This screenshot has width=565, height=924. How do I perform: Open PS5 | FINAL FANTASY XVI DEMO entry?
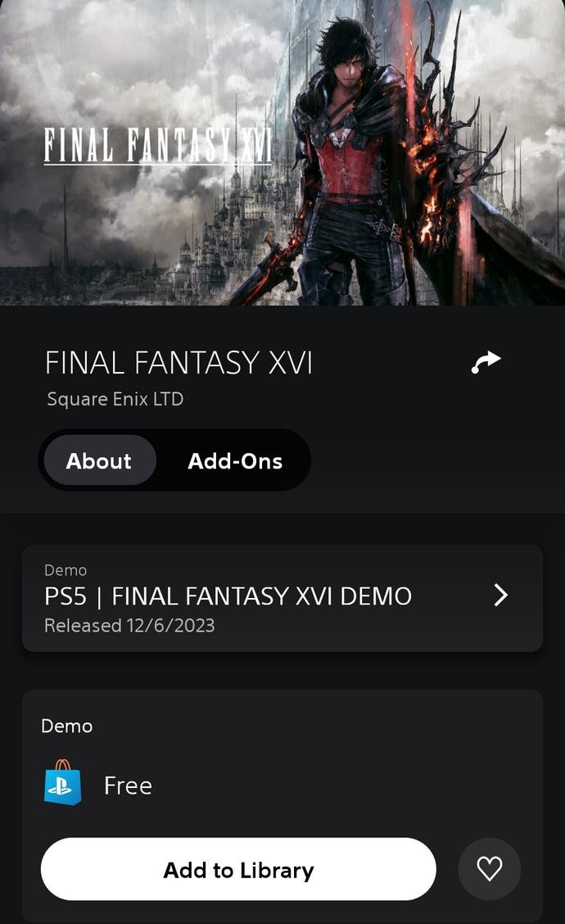tap(282, 598)
